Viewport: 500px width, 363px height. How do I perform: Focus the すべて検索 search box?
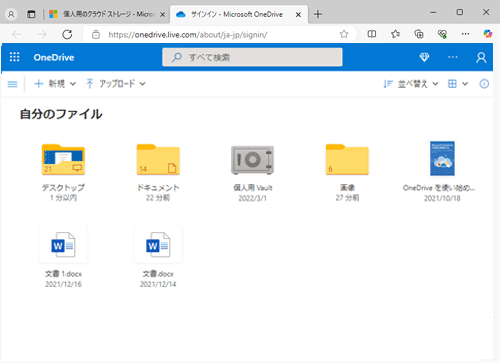coord(252,57)
